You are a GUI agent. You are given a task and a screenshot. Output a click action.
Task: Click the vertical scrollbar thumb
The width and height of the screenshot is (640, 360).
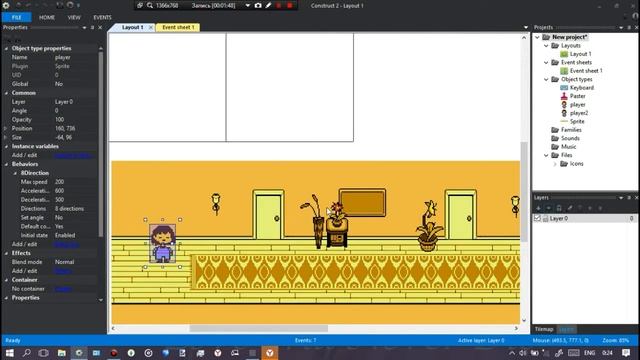click(524, 192)
